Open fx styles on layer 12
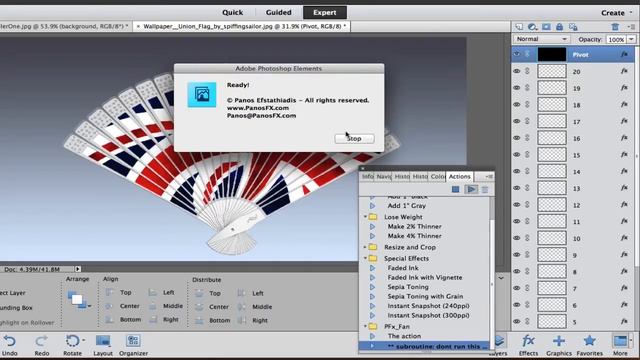Image resolution: width=640 pixels, height=360 pixels. point(624,205)
